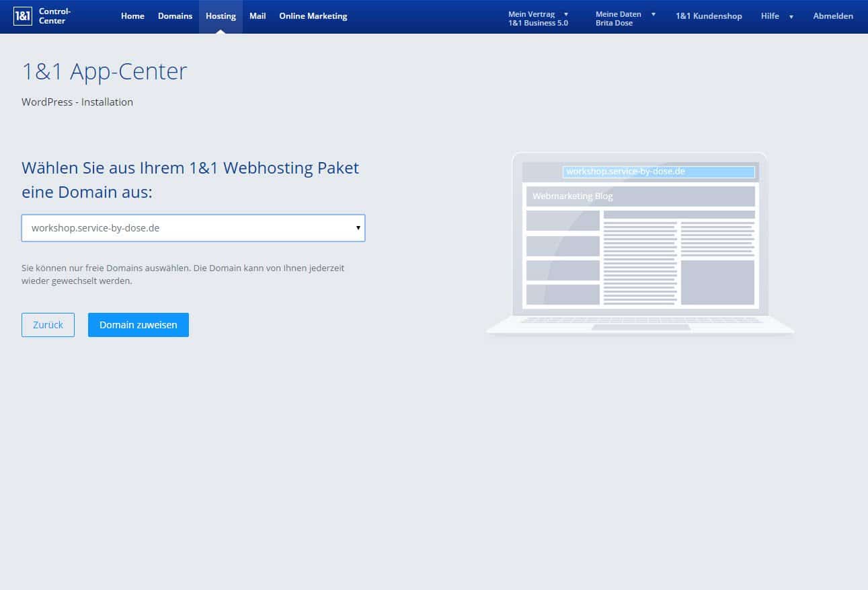The width and height of the screenshot is (868, 590).
Task: Click the URL bar in laptop preview
Action: 658,172
